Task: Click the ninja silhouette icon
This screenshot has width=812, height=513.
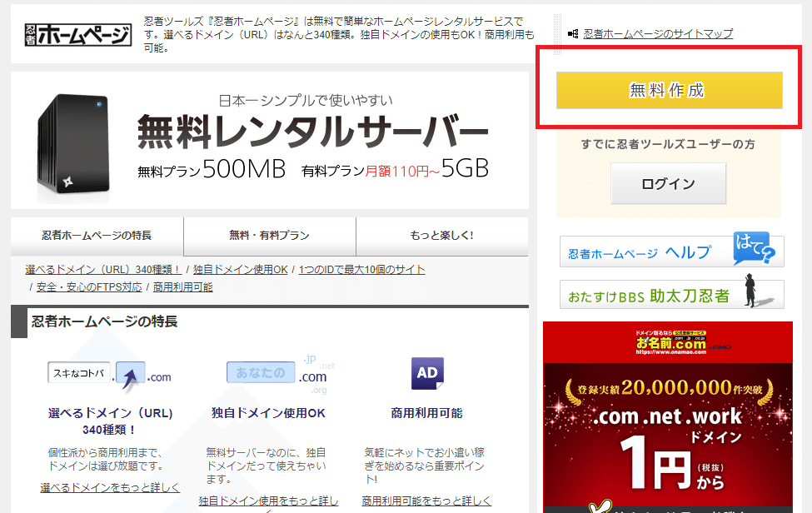Action: tap(751, 291)
